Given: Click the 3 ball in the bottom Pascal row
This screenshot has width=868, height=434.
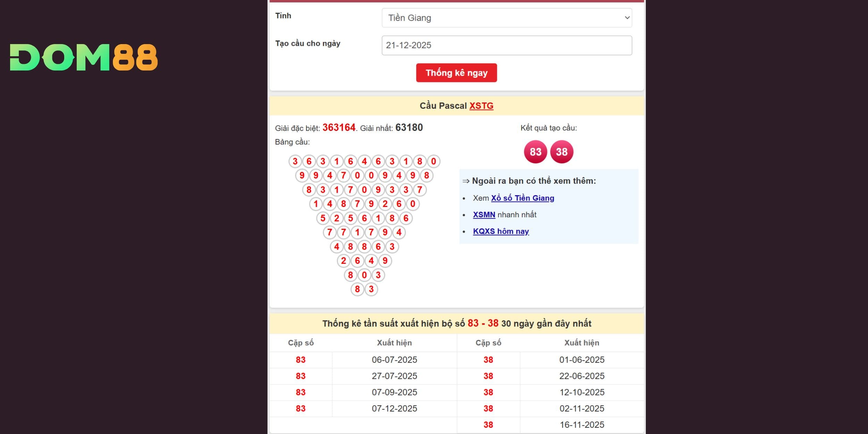Looking at the screenshot, I should 371,289.
